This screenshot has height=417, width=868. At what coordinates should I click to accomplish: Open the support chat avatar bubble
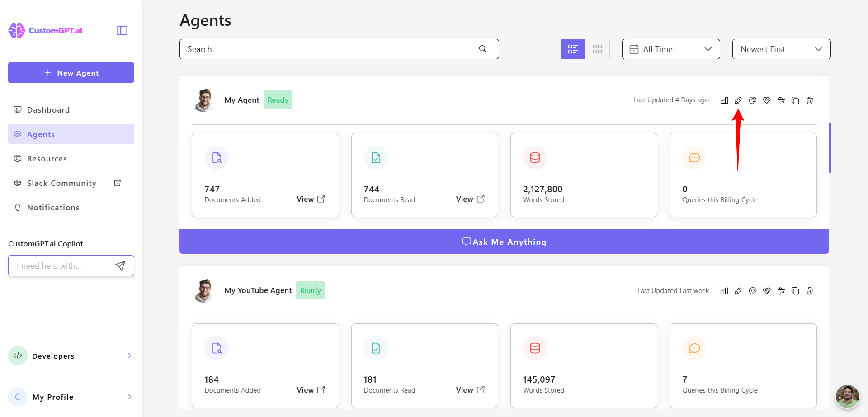847,397
